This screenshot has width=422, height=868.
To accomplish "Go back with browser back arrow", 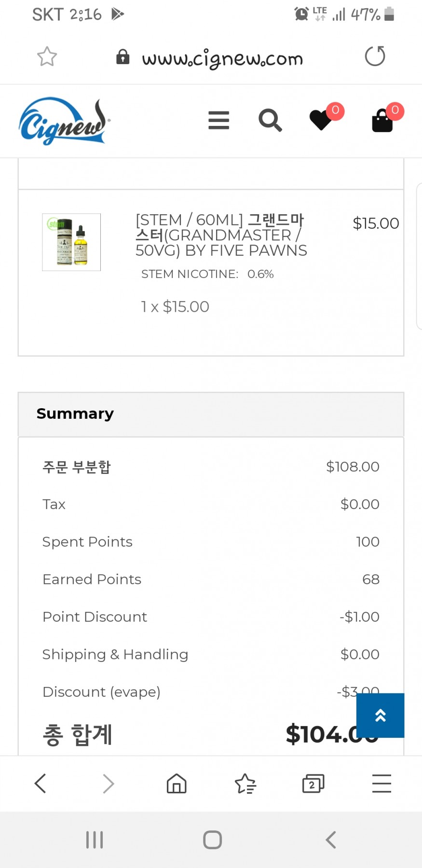I will tap(41, 784).
